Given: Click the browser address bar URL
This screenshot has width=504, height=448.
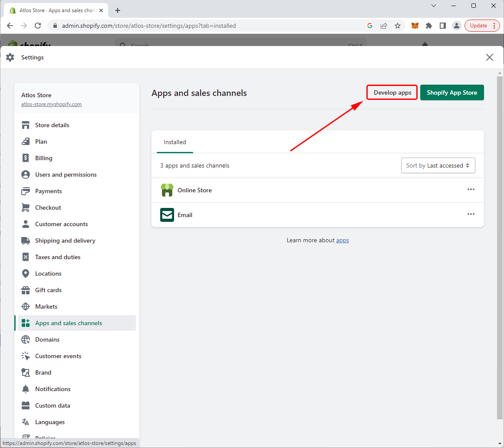Looking at the screenshot, I should click(x=149, y=26).
